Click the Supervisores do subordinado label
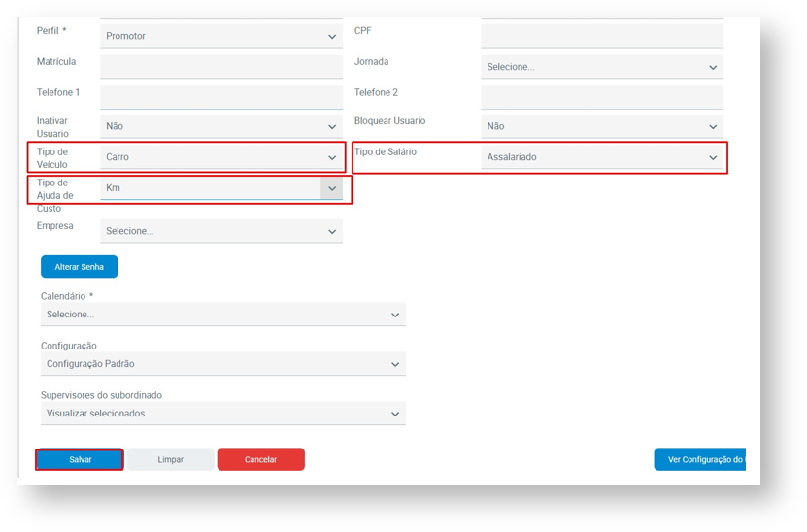Image resolution: width=807 pixels, height=532 pixels. [101, 395]
